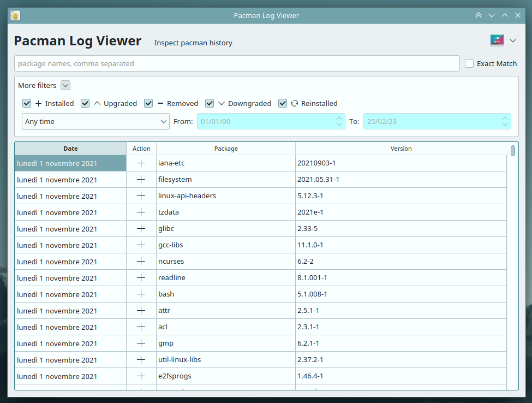This screenshot has height=403, width=532.
Task: Sort the table by Version column header
Action: (401, 149)
